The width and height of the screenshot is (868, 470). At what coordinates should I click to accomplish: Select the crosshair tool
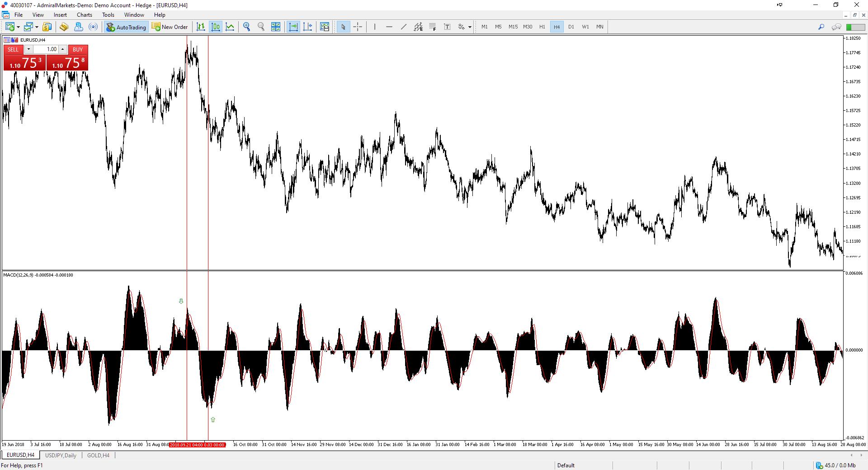pyautogui.click(x=358, y=27)
